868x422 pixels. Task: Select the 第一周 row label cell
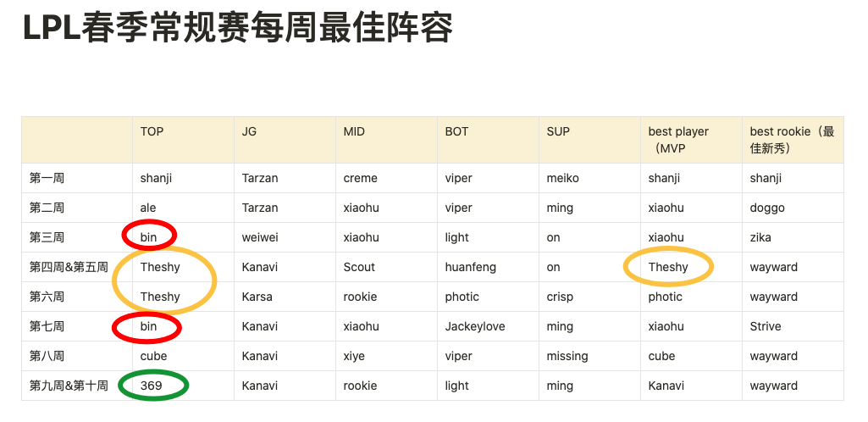coord(47,178)
